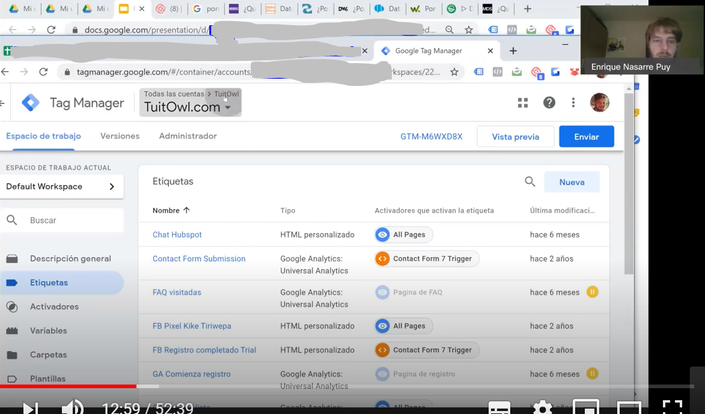Click the Carpetas folder icon in sidebar

(x=12, y=355)
